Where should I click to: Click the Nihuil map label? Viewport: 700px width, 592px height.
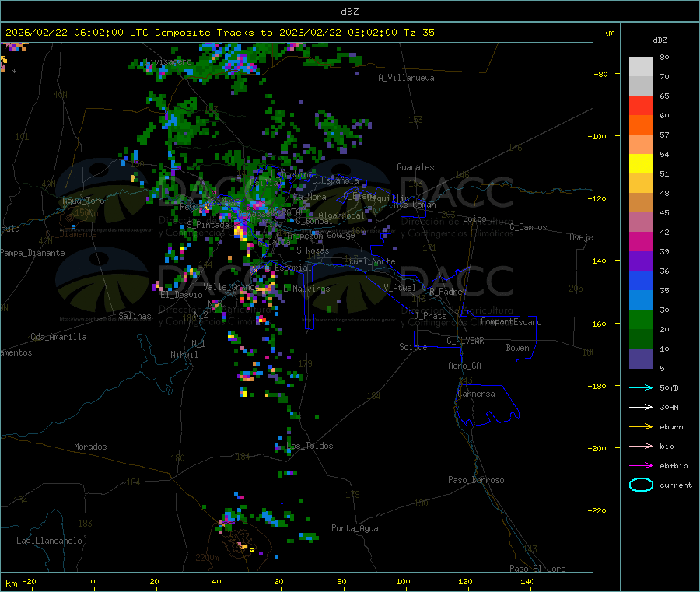tap(184, 355)
